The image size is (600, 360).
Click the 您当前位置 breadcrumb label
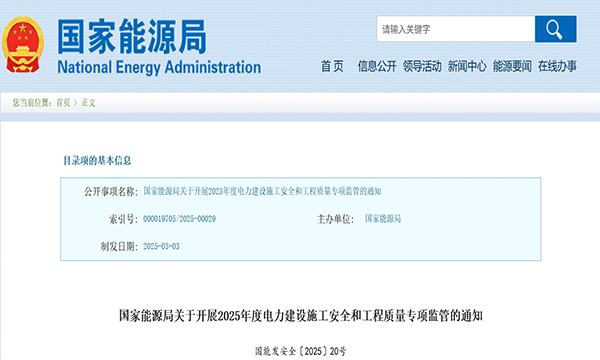(32, 103)
